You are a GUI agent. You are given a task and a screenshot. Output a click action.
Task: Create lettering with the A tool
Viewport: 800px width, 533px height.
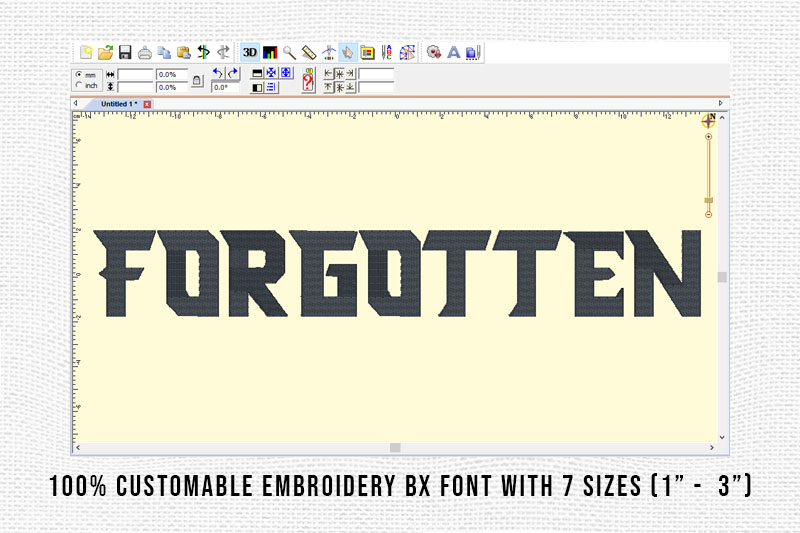454,53
